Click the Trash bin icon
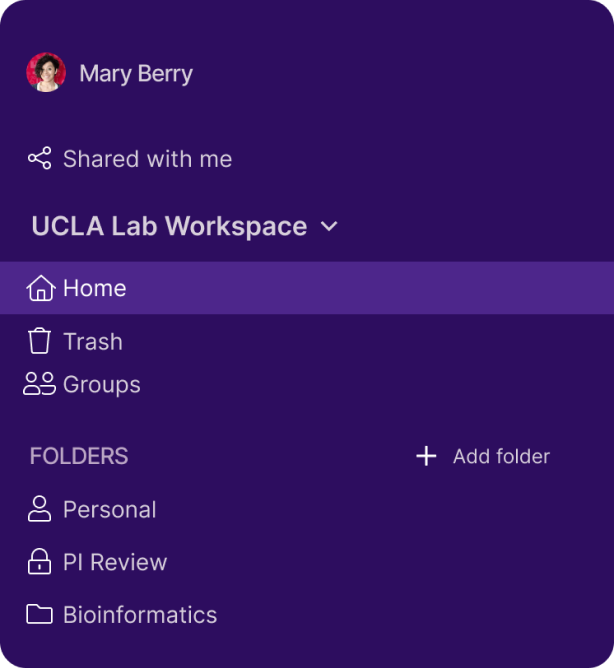The image size is (614, 668). click(x=40, y=342)
